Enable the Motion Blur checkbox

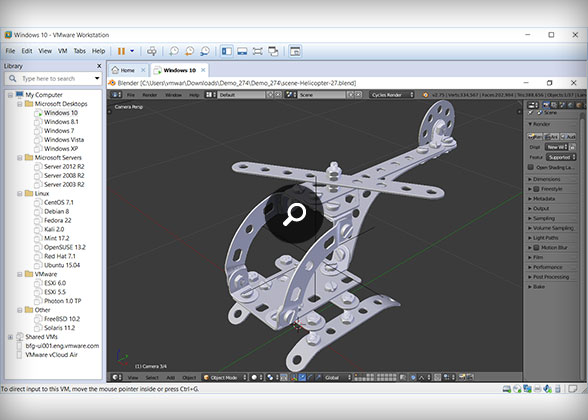point(536,248)
